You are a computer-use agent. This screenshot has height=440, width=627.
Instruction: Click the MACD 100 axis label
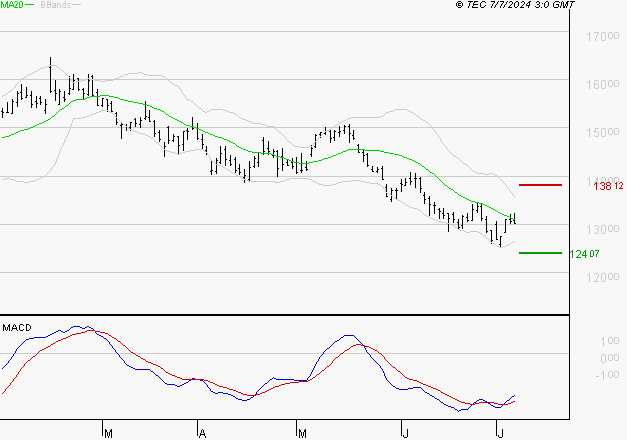pos(610,341)
